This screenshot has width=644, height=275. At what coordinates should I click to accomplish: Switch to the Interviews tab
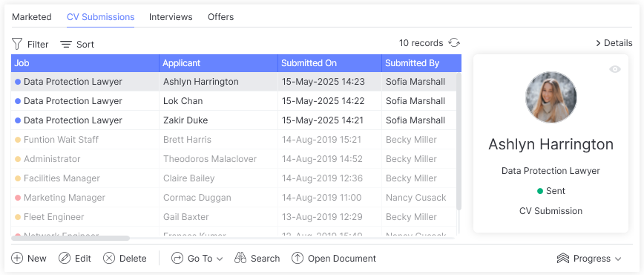[x=171, y=17]
